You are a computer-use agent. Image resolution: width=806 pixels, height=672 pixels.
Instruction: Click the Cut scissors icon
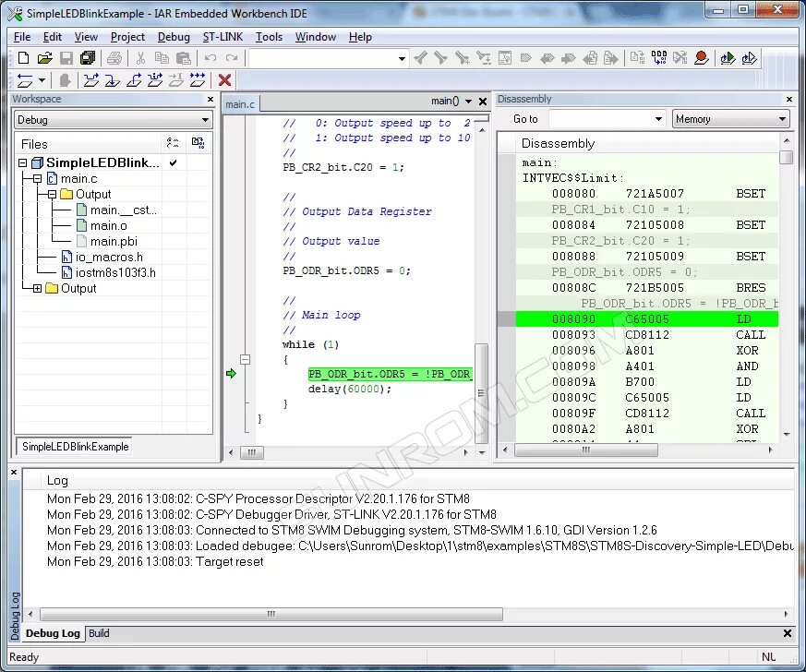140,58
